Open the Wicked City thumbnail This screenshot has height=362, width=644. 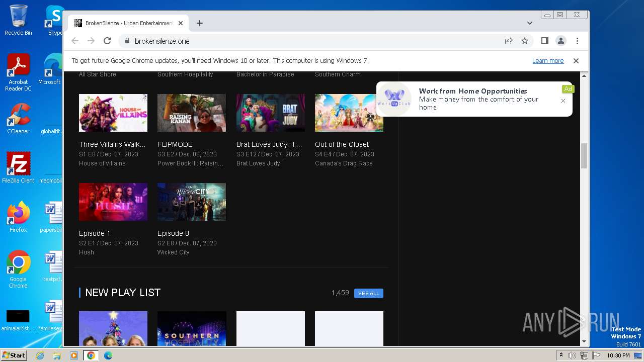(x=192, y=202)
